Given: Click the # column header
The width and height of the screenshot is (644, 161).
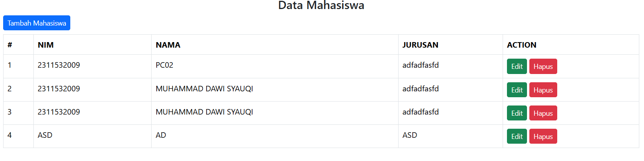Looking at the screenshot, I should point(10,45).
